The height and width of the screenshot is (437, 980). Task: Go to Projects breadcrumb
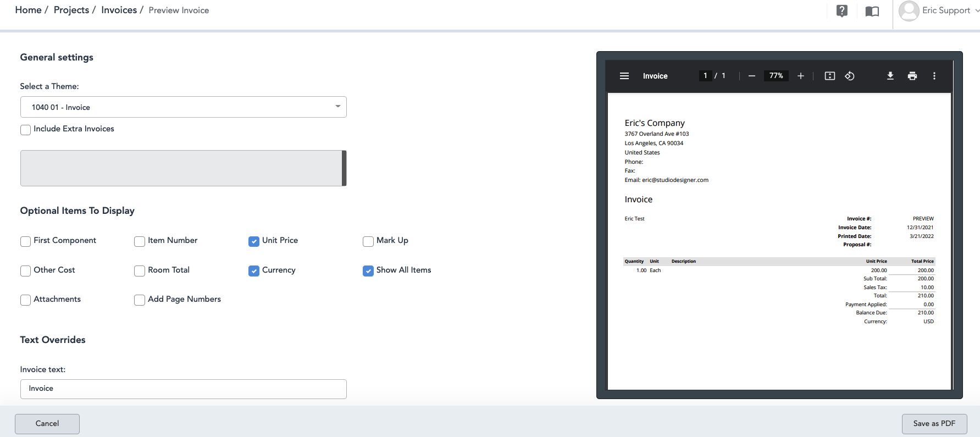(71, 10)
